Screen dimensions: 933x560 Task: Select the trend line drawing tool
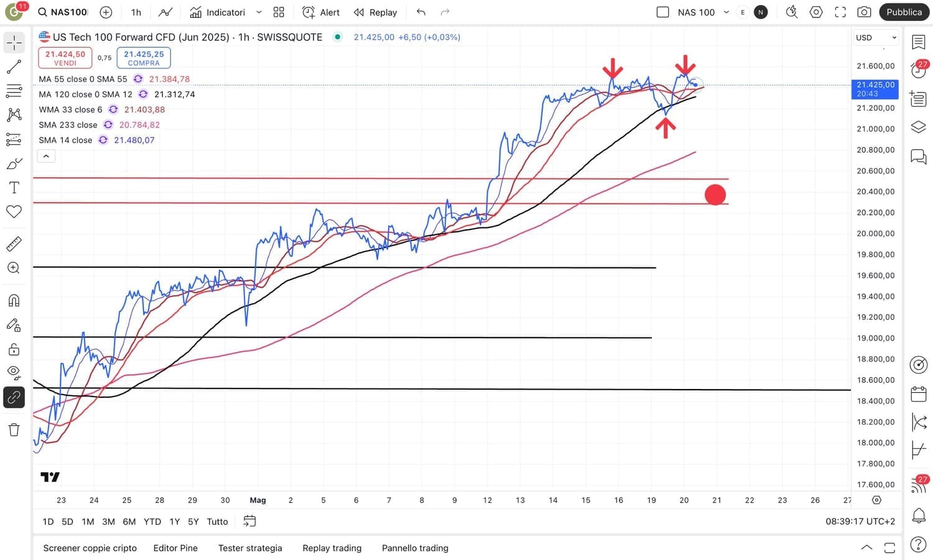(14, 67)
